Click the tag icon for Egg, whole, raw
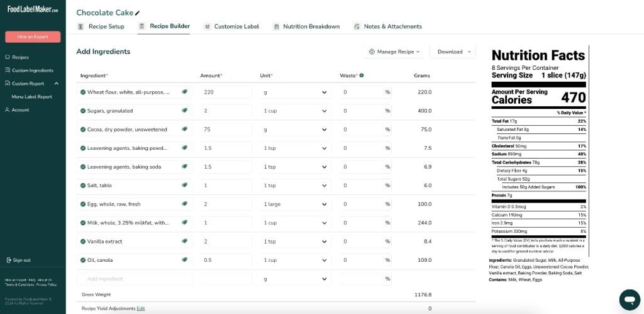Screen dimensions: 644x314 point(185,204)
